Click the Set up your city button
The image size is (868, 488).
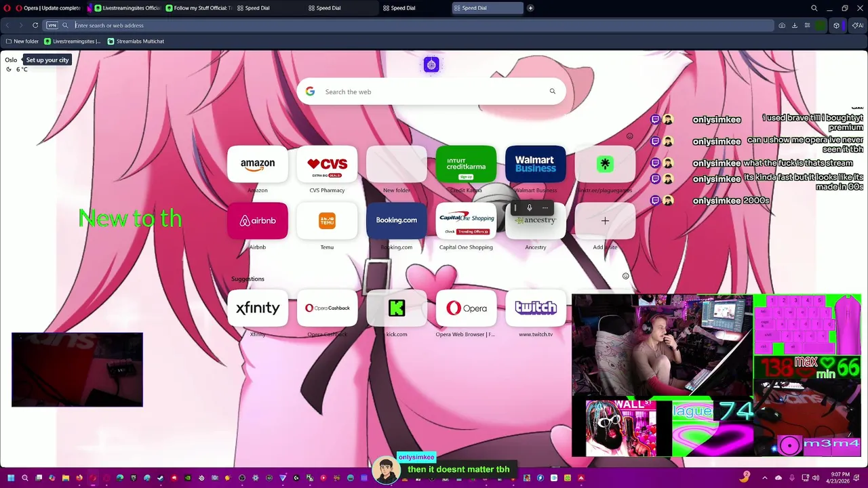[x=47, y=60]
